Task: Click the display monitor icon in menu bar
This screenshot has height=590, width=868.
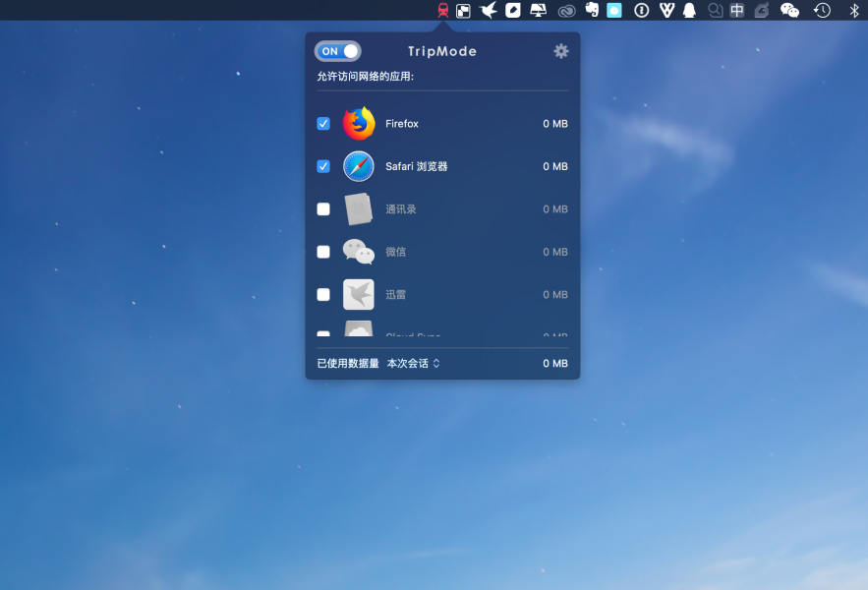Action: pyautogui.click(x=538, y=10)
